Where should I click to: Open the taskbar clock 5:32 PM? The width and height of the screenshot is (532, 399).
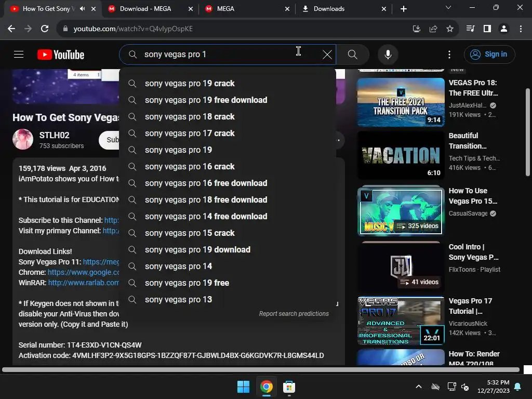click(494, 387)
